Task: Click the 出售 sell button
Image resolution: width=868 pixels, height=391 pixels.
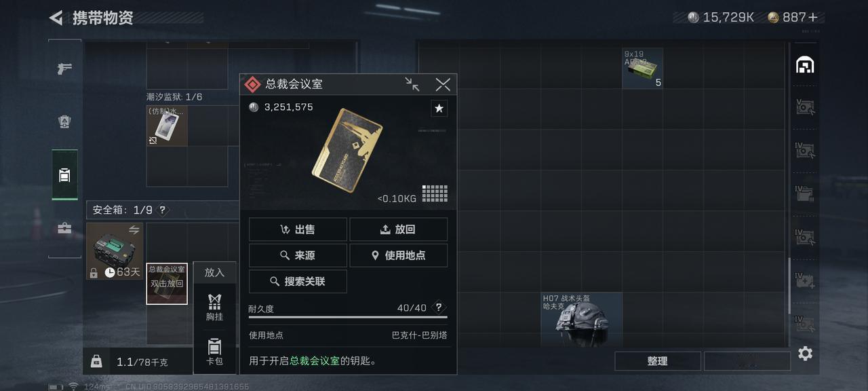Action: click(x=298, y=229)
